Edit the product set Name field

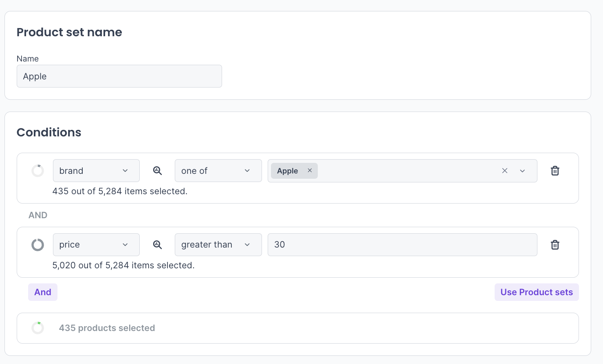pos(119,76)
